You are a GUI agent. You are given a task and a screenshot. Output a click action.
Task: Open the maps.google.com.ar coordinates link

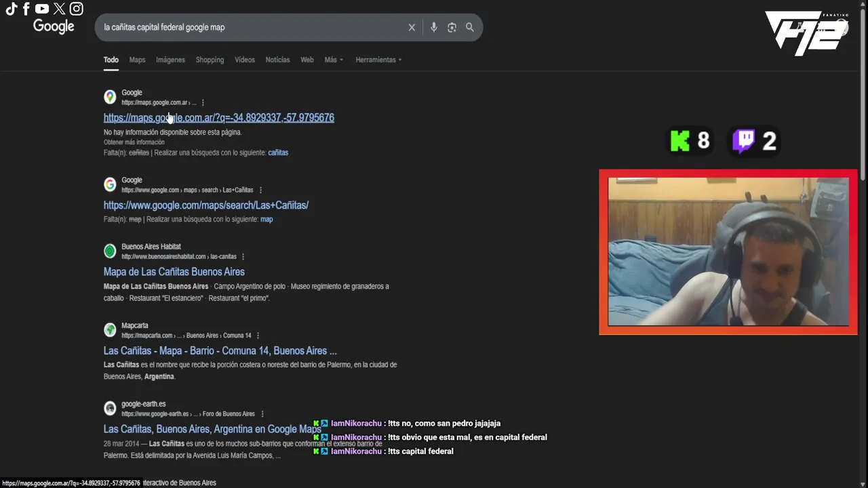coord(218,117)
